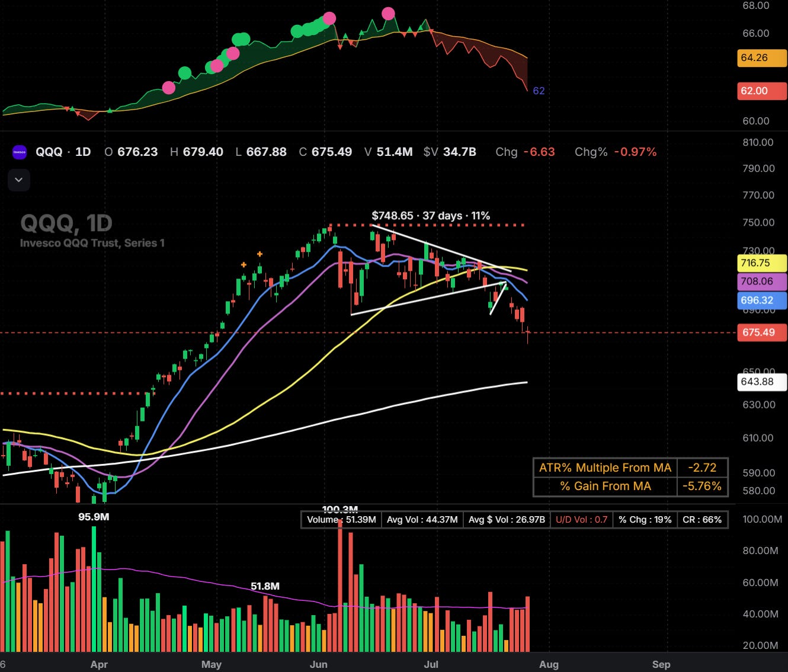Click the red 675.49 last price tag
This screenshot has height=672, width=788.
[x=762, y=332]
